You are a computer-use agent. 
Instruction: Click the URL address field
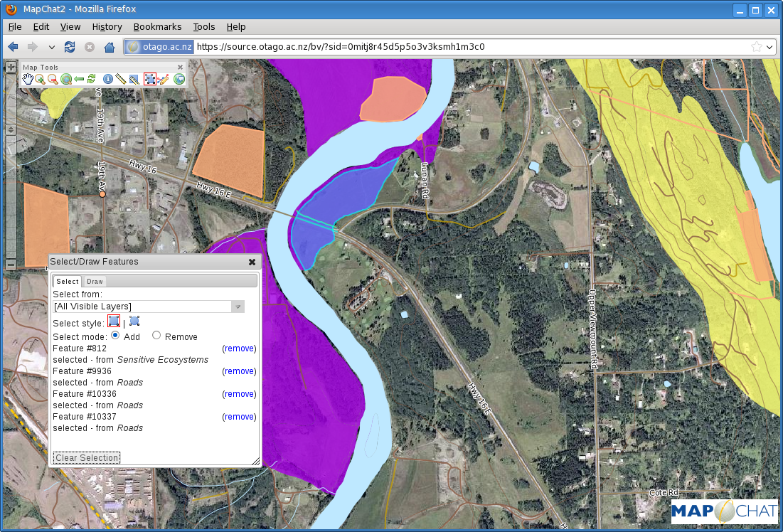pyautogui.click(x=472, y=47)
